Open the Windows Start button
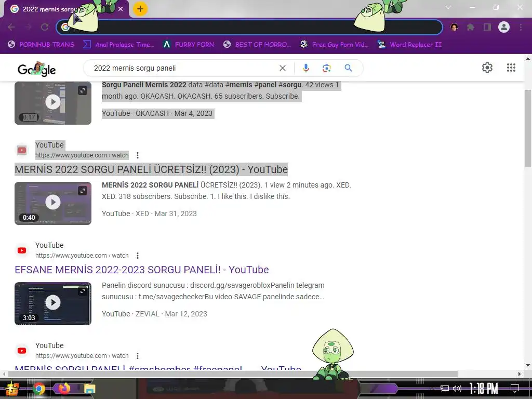This screenshot has height=399, width=532. pyautogui.click(x=12, y=389)
